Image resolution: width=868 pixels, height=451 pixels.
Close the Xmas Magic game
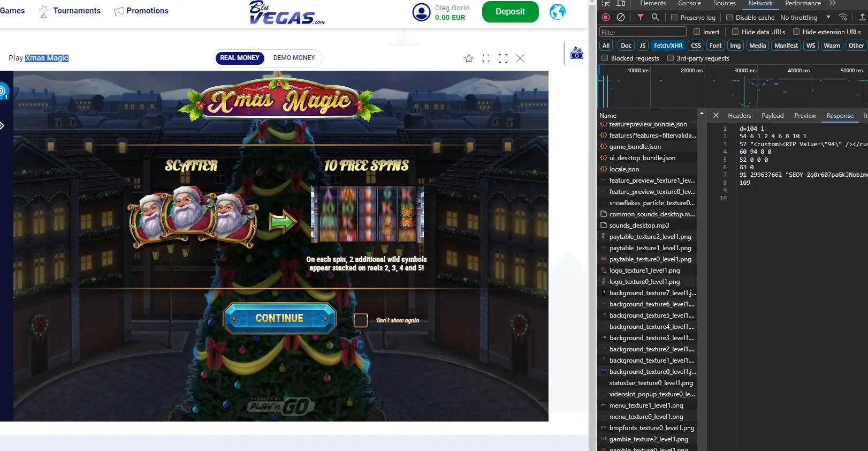pos(520,58)
